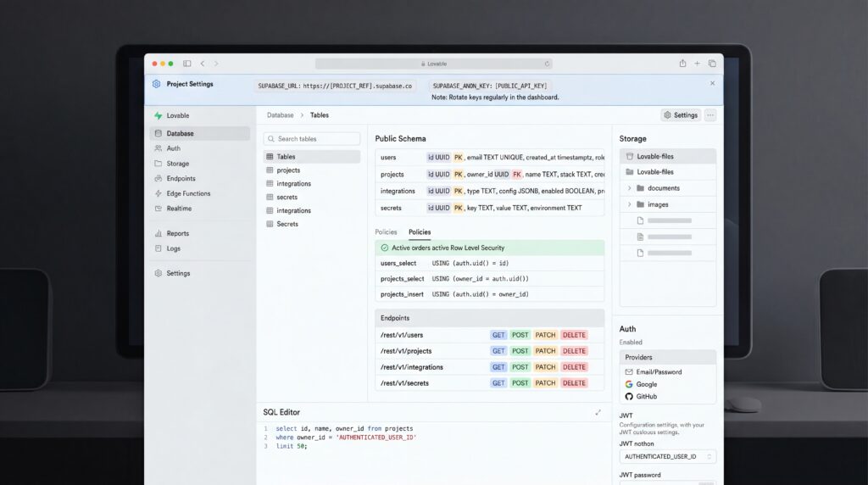Close the Project Settings banner
Screen dimensions: 868x485
712,83
